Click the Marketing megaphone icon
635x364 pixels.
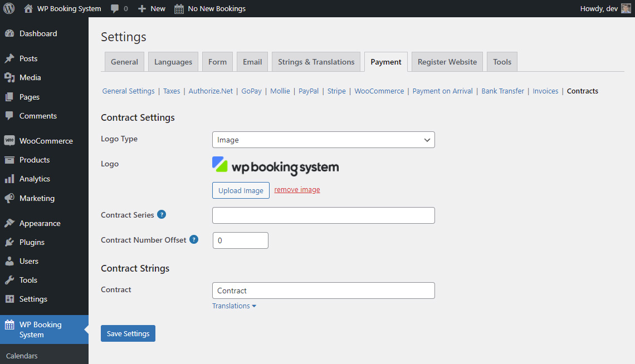pos(9,198)
